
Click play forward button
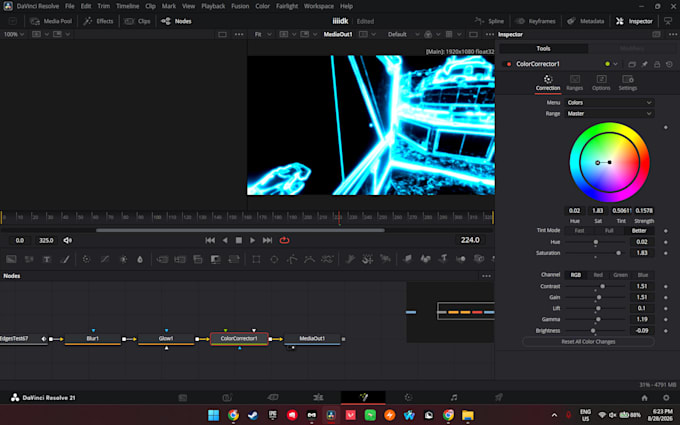tap(252, 240)
